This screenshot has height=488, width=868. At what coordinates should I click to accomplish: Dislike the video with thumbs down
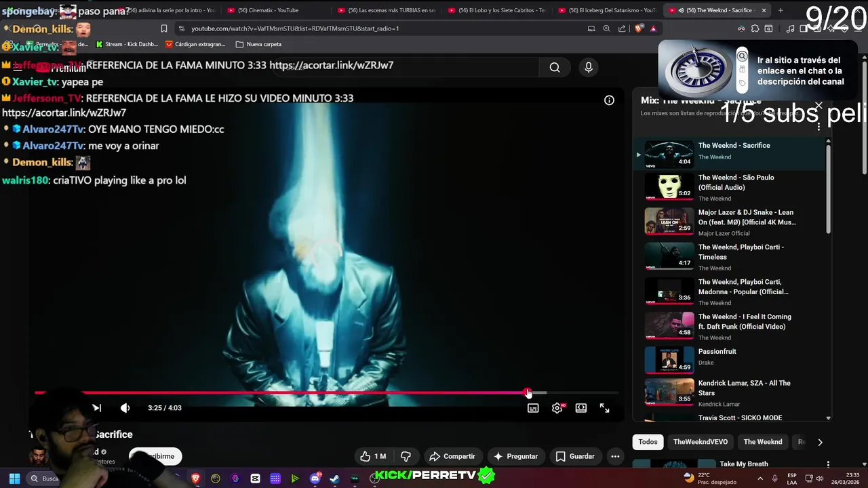[406, 456]
